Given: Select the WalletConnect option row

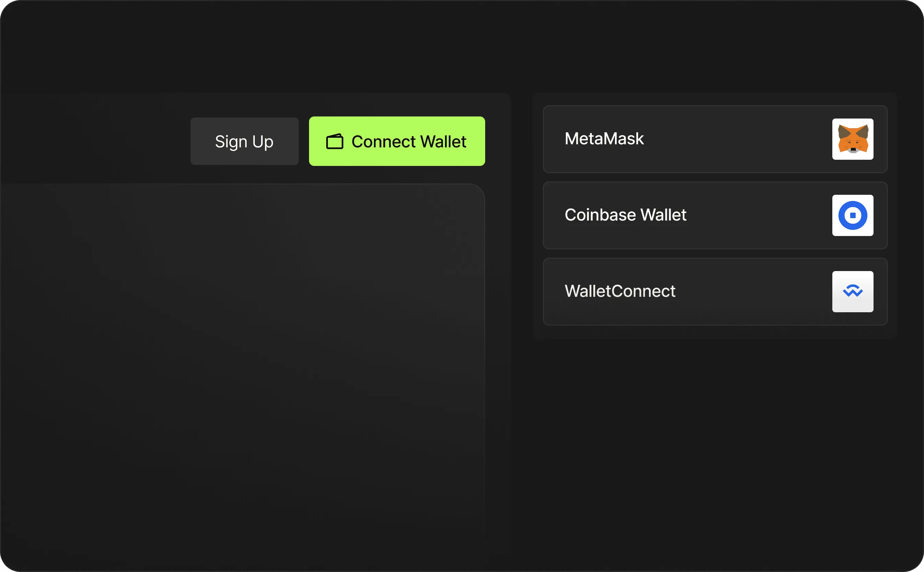Looking at the screenshot, I should (x=715, y=292).
